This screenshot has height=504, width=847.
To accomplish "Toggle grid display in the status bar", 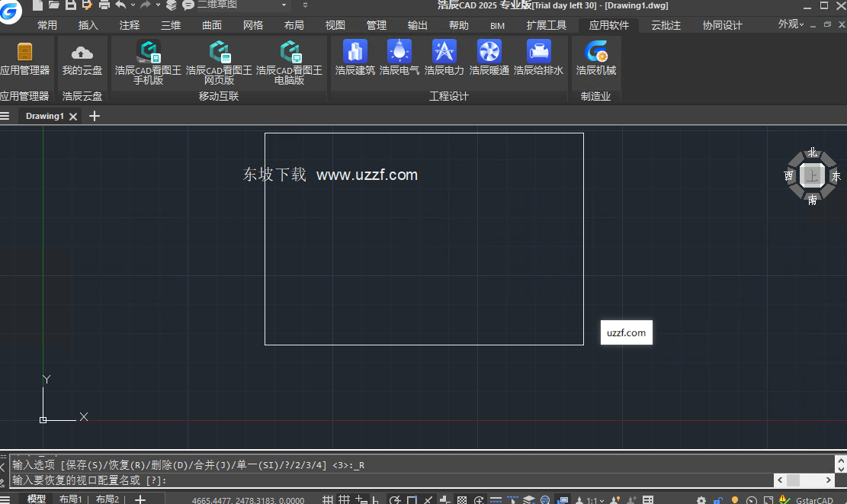I will point(343,499).
